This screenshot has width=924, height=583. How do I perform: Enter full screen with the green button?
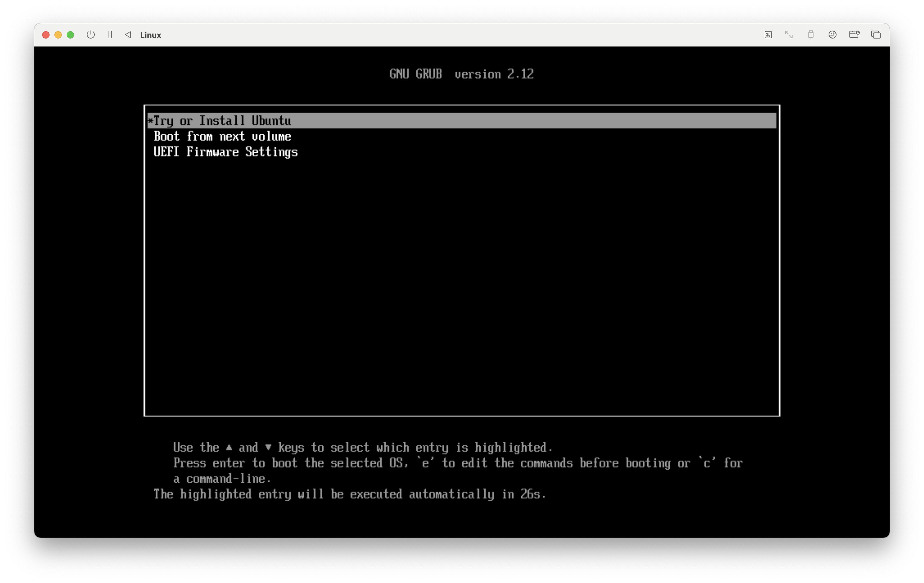tap(70, 35)
